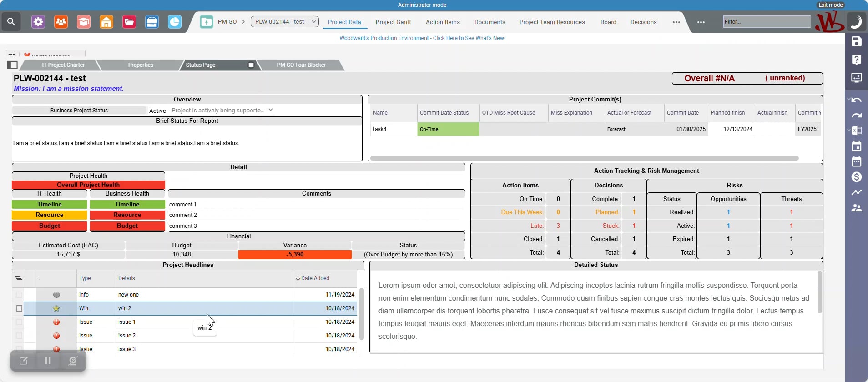
Task: Click the undo arrow icon
Action: point(857,100)
